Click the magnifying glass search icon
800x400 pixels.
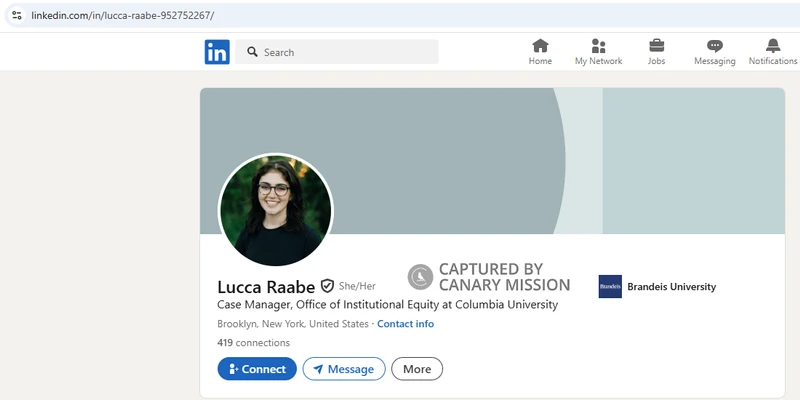(252, 52)
